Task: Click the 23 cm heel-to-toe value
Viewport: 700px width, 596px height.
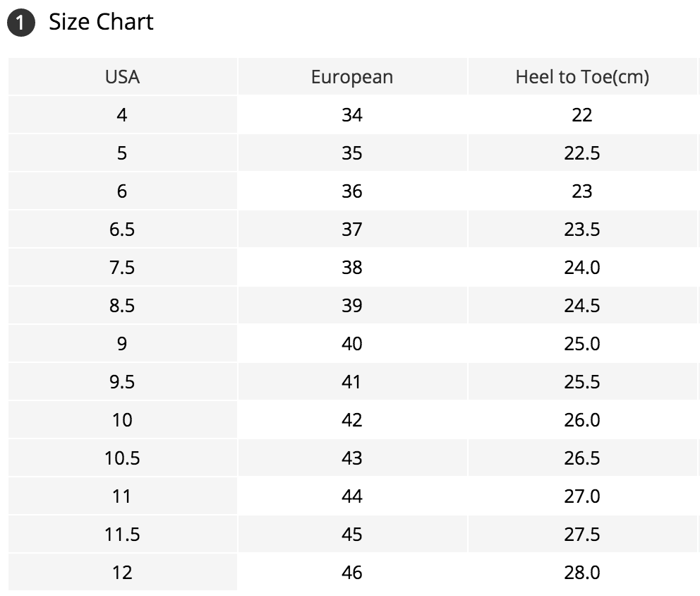Action: tap(581, 191)
